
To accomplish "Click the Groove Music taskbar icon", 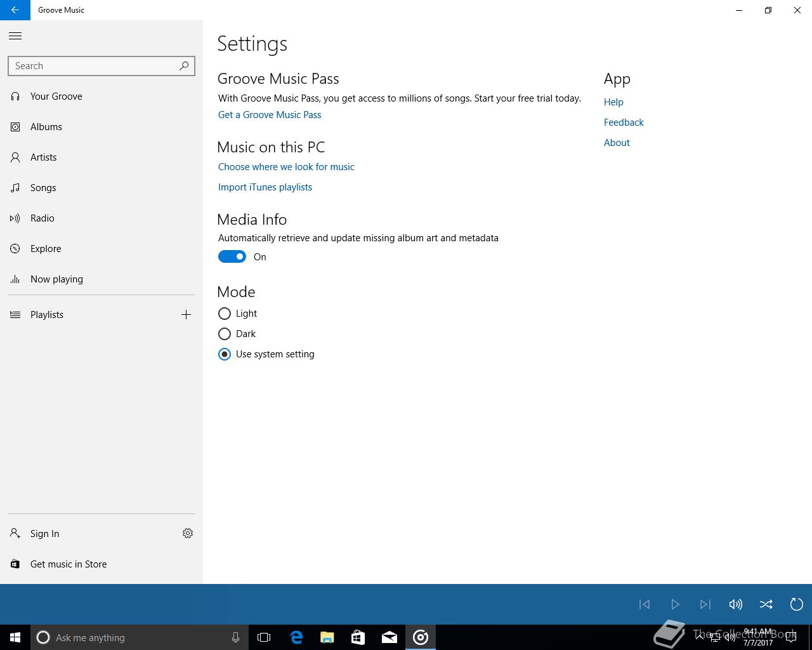I will pyautogui.click(x=421, y=637).
